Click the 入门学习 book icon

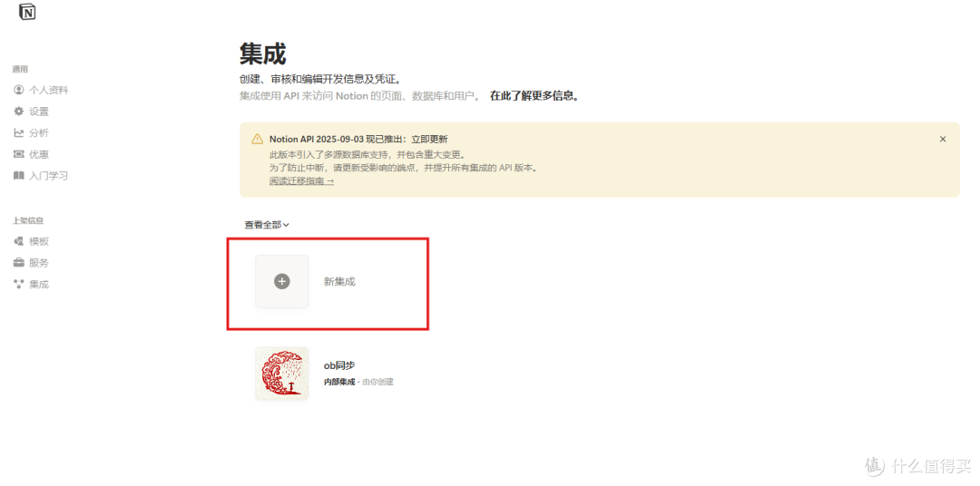[19, 176]
